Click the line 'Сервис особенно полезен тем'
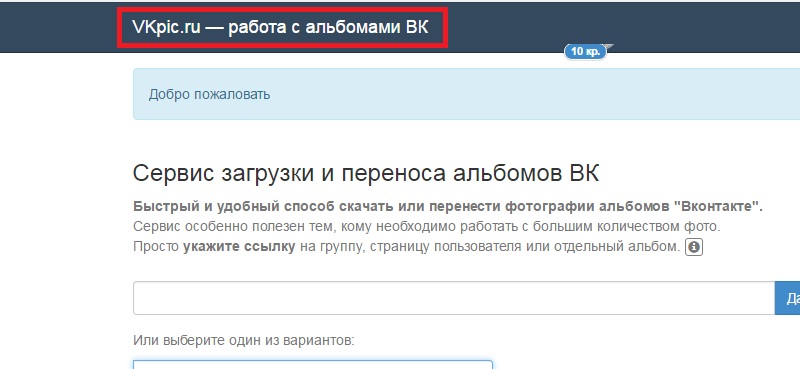Image resolution: width=800 pixels, height=369 pixels. tap(427, 227)
